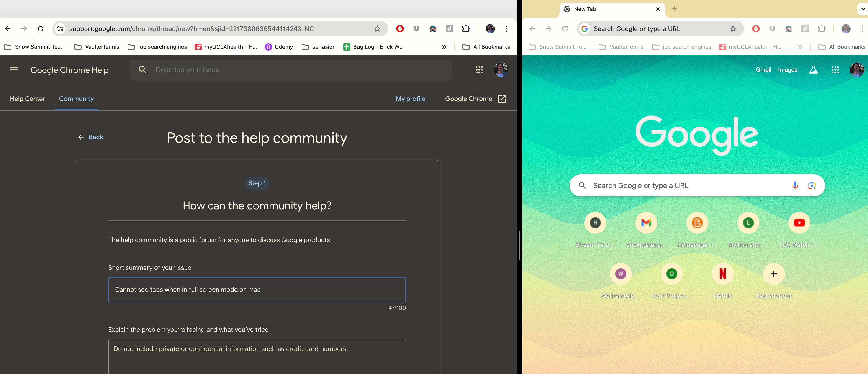Open the Google apps grid on Chrome Help
This screenshot has height=374, width=868.
(479, 70)
